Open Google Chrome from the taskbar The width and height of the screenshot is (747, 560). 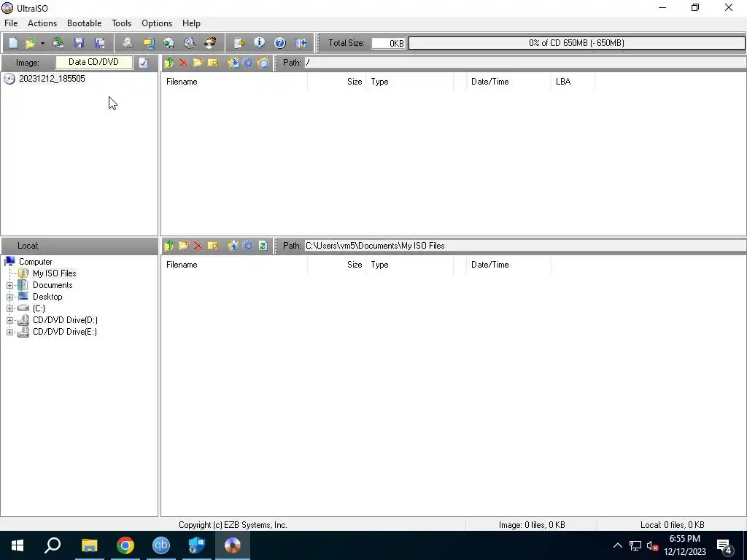(125, 545)
